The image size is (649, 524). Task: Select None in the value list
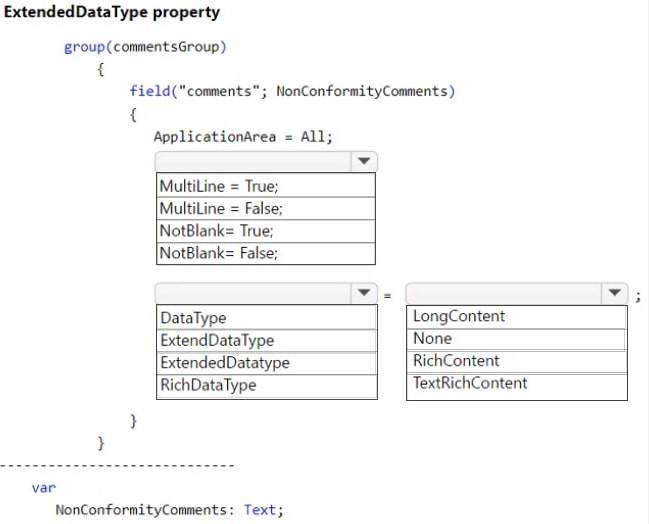pyautogui.click(x=516, y=338)
